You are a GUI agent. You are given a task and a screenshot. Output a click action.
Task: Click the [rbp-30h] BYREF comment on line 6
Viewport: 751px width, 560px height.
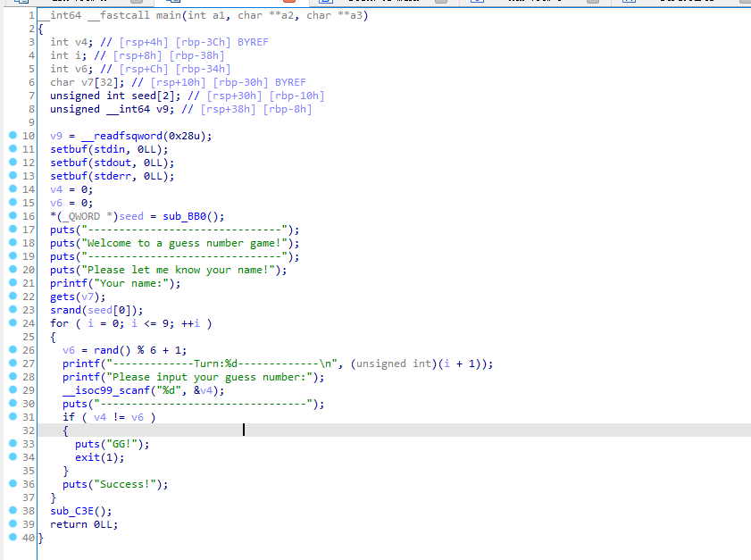click(x=259, y=82)
